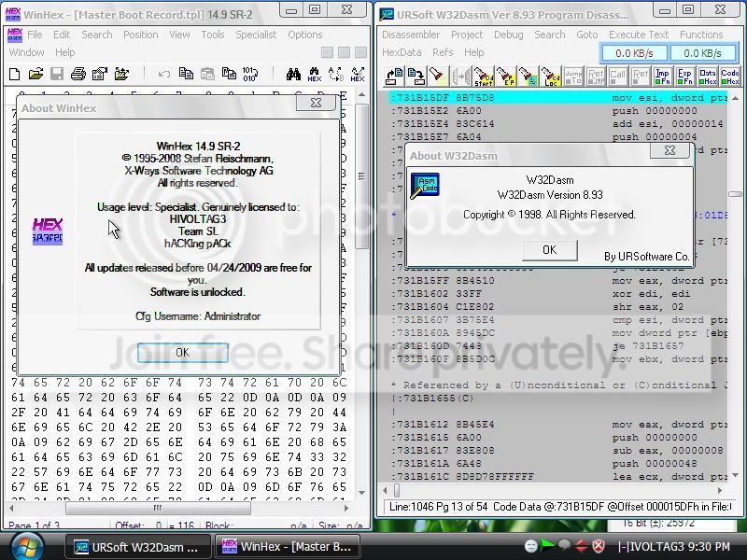Open the Project menu in W32Dasm
The image size is (747, 560).
click(467, 35)
